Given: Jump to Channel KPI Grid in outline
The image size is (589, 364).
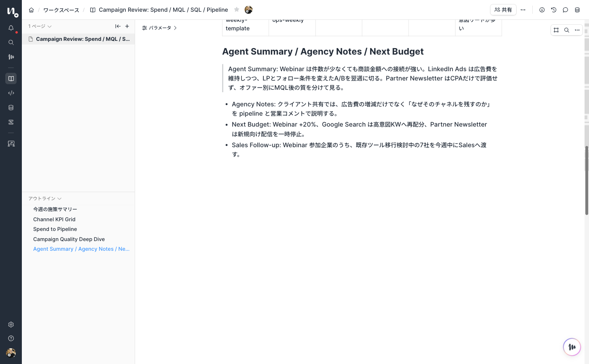Looking at the screenshot, I should tap(54, 219).
